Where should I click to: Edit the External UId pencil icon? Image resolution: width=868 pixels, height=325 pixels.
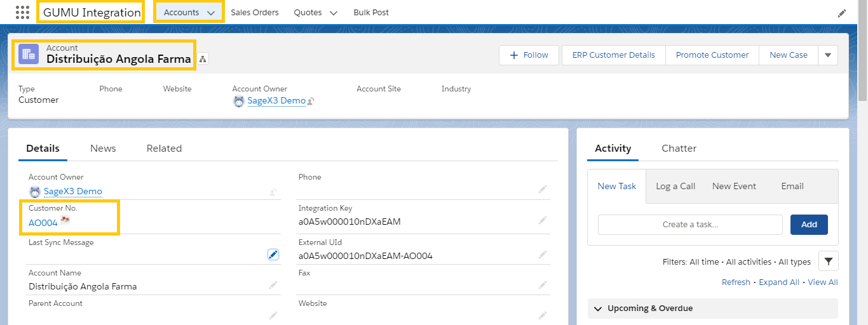[543, 255]
